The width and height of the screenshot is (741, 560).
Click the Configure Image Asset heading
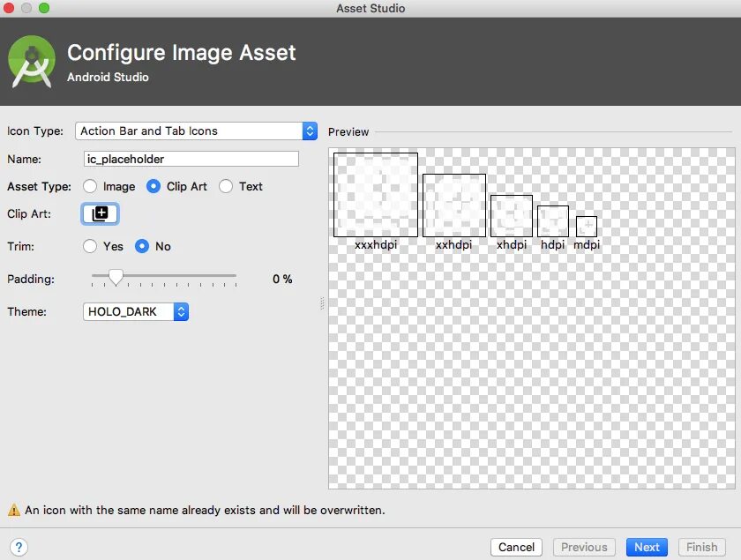tap(182, 52)
